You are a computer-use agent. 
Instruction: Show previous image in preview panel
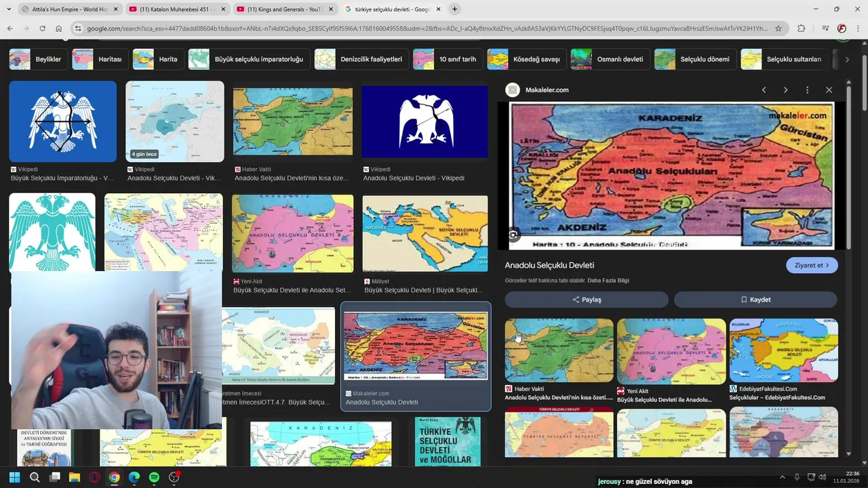764,89
